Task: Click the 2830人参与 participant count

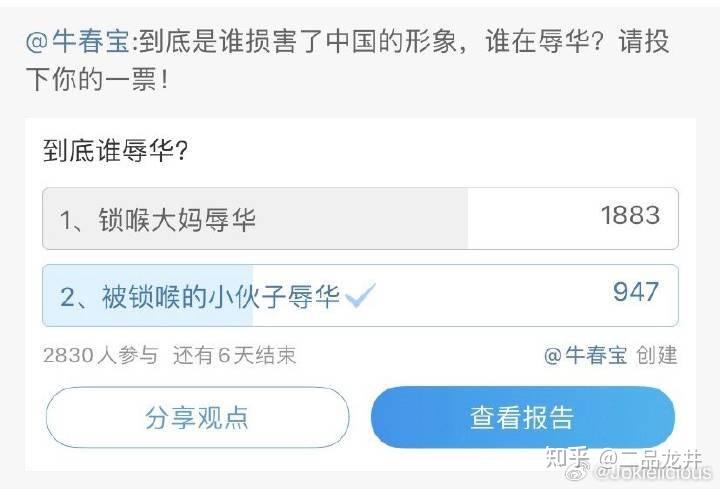Action: click(101, 355)
